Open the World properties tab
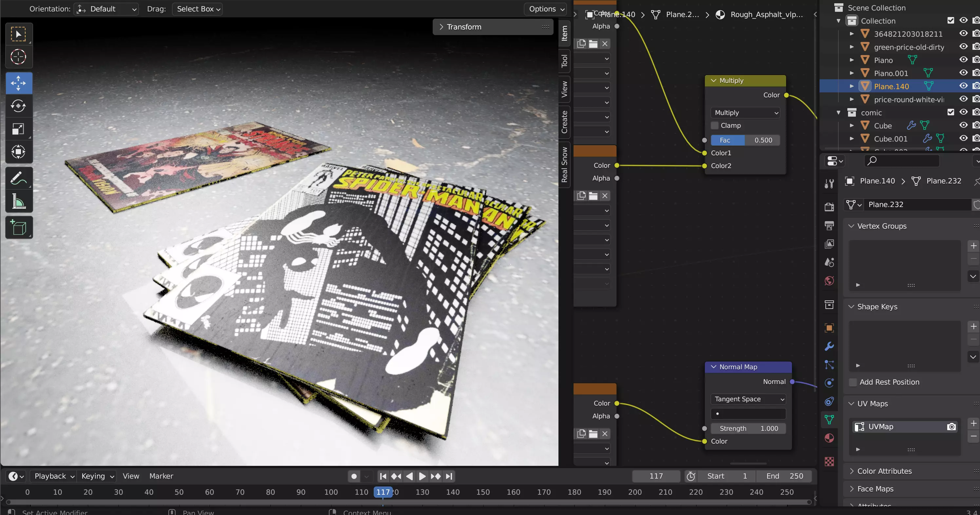 coord(829,281)
